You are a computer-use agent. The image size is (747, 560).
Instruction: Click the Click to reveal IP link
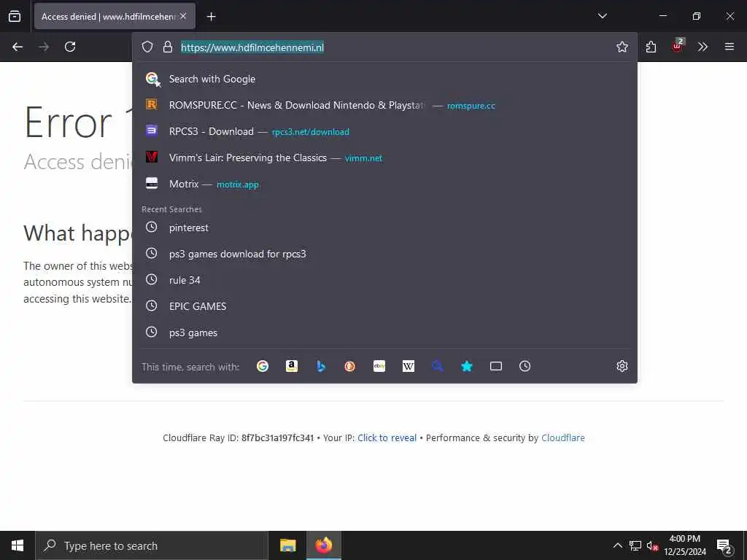click(x=387, y=437)
